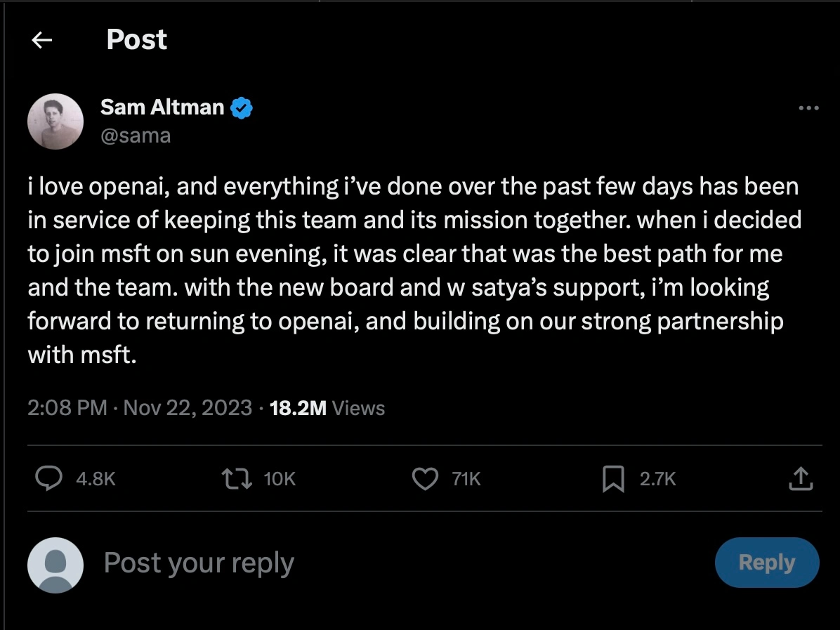Screen dimensions: 840x630
Task: Toggle the repost state
Action: tap(237, 478)
